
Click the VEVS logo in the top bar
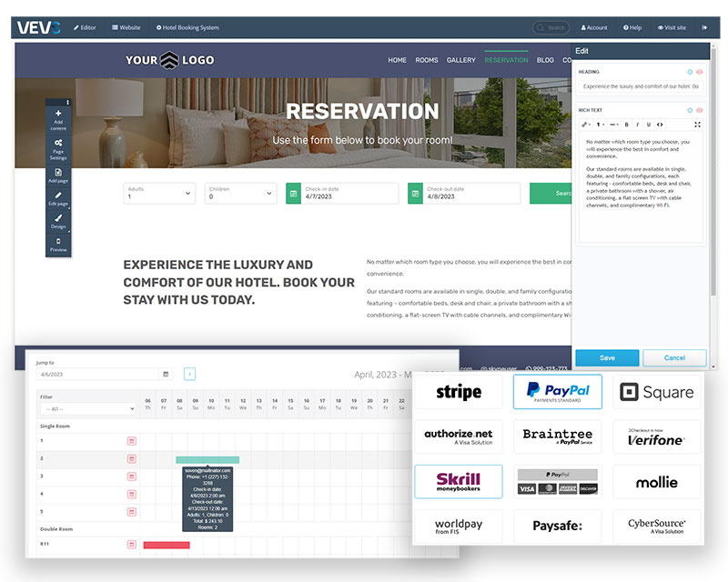click(38, 28)
